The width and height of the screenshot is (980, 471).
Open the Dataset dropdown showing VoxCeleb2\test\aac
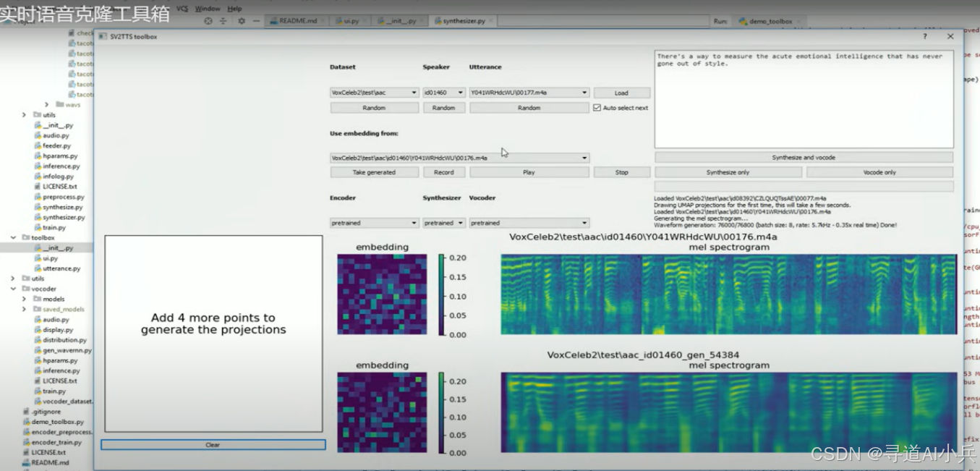[x=374, y=93]
